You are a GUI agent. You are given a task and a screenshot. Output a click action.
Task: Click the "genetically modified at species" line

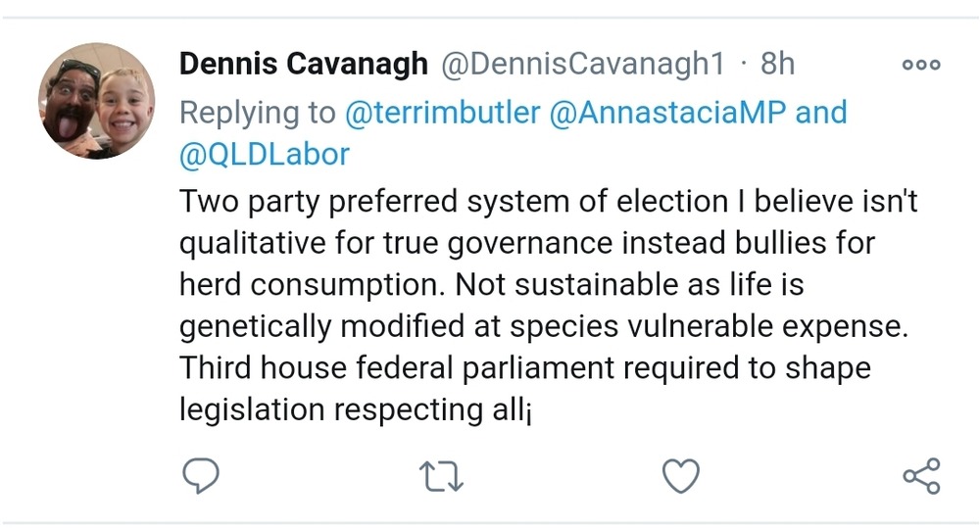tap(544, 326)
